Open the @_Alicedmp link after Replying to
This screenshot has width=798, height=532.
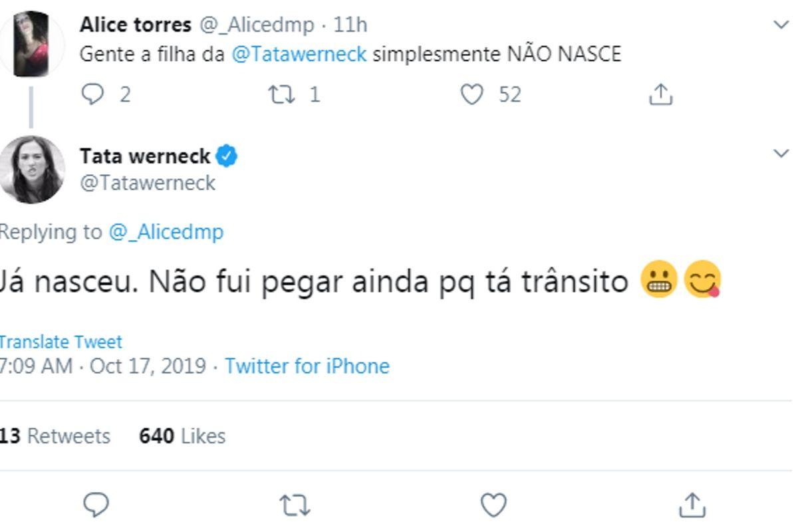click(166, 232)
